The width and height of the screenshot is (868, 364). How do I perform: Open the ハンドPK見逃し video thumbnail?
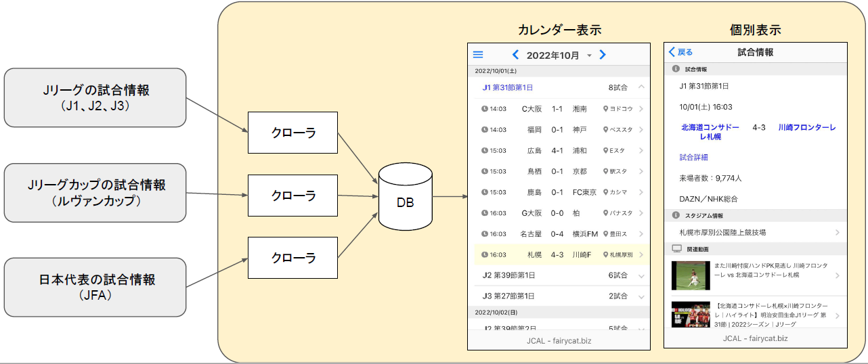[x=691, y=275]
